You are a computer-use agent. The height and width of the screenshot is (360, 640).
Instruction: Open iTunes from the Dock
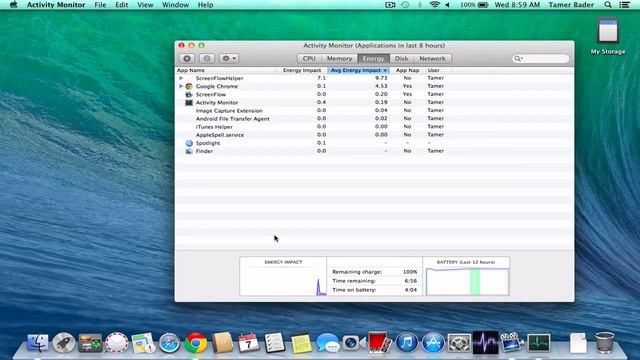tap(406, 342)
